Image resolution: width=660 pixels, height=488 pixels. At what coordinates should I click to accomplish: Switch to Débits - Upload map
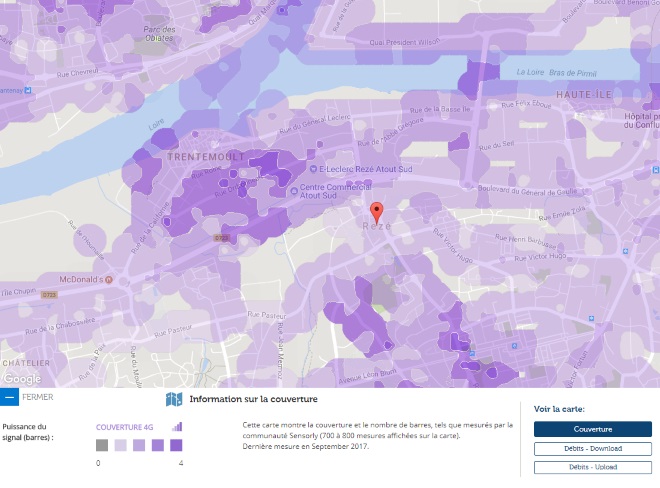click(x=592, y=467)
